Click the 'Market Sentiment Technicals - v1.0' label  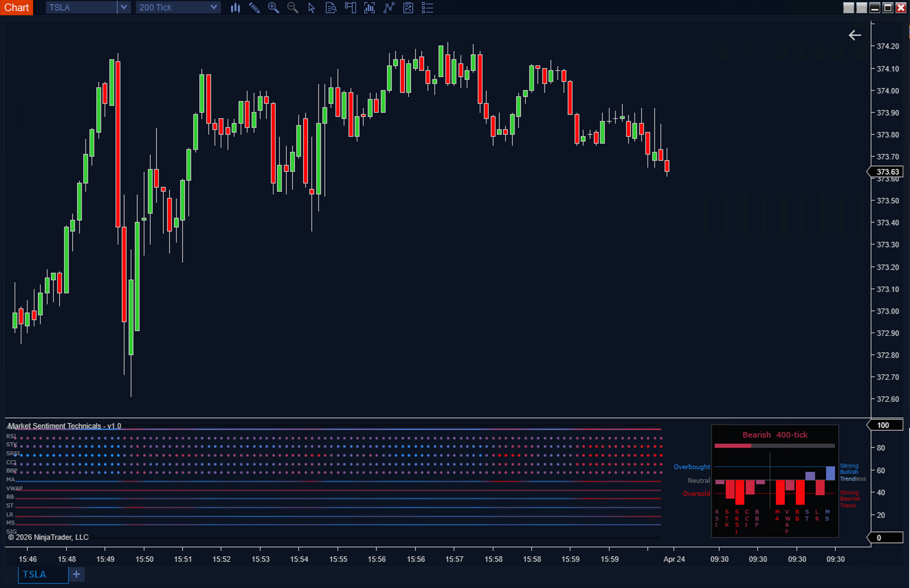(x=65, y=426)
